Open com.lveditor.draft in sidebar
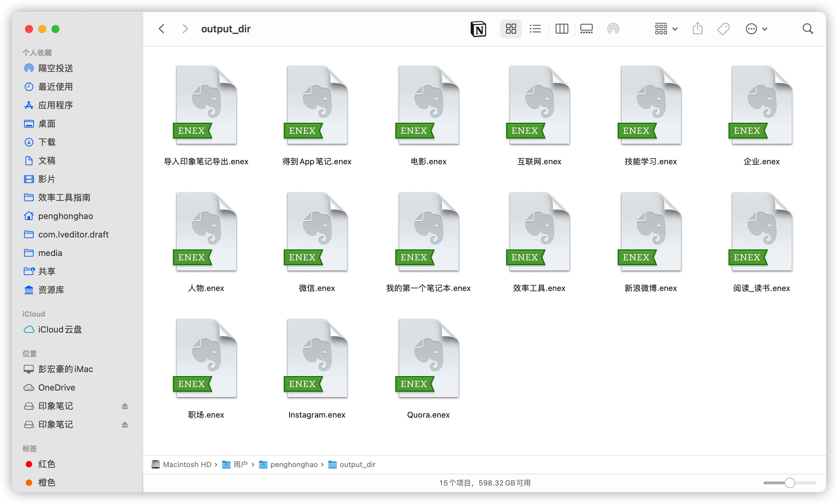Screen dimensions: 838x504 tap(78, 234)
